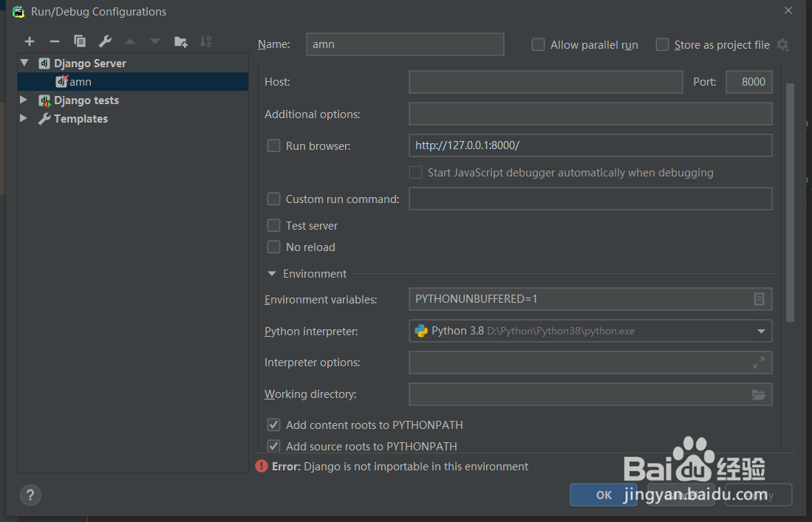Check the No reload option
The width and height of the screenshot is (812, 522).
273,247
